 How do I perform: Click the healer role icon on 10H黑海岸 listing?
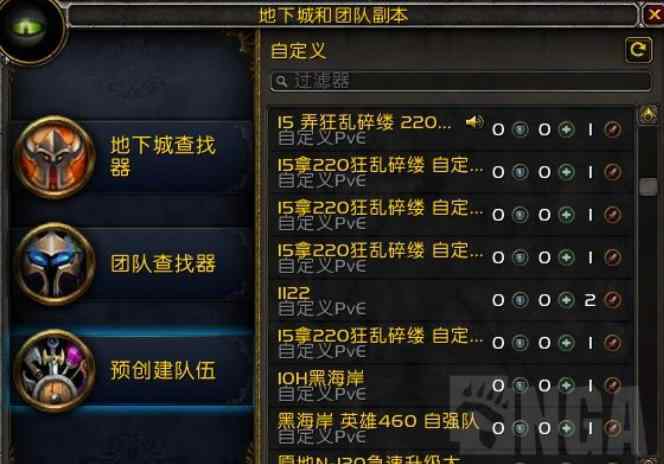point(566,385)
